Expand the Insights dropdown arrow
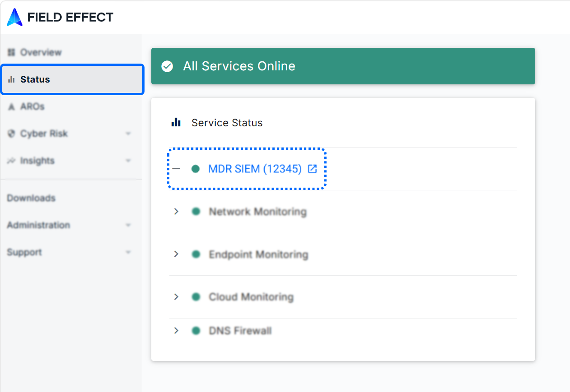The height and width of the screenshot is (392, 570). pos(128,161)
